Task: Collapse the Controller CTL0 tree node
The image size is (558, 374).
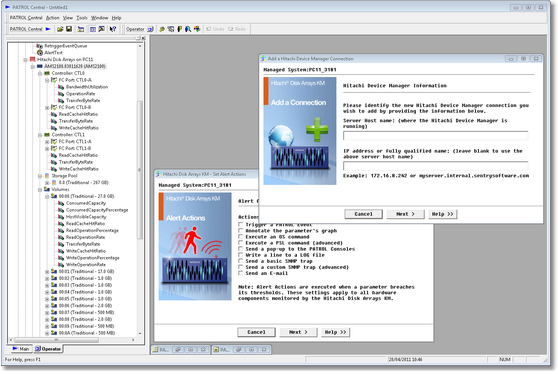Action: tap(40, 73)
